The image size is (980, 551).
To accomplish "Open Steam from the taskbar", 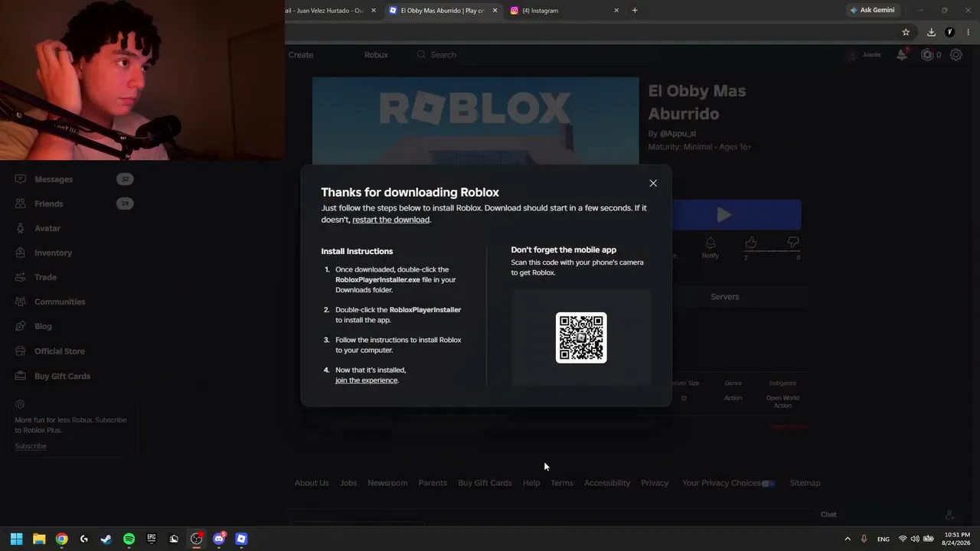I will point(106,539).
